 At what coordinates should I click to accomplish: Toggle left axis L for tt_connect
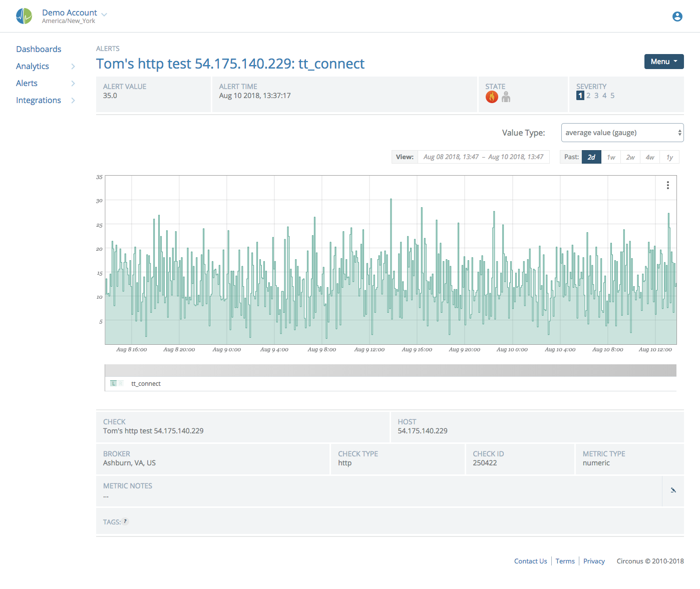[x=114, y=383]
